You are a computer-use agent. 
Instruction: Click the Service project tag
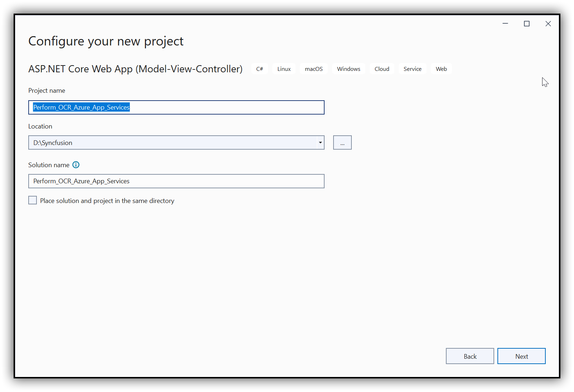tap(412, 69)
